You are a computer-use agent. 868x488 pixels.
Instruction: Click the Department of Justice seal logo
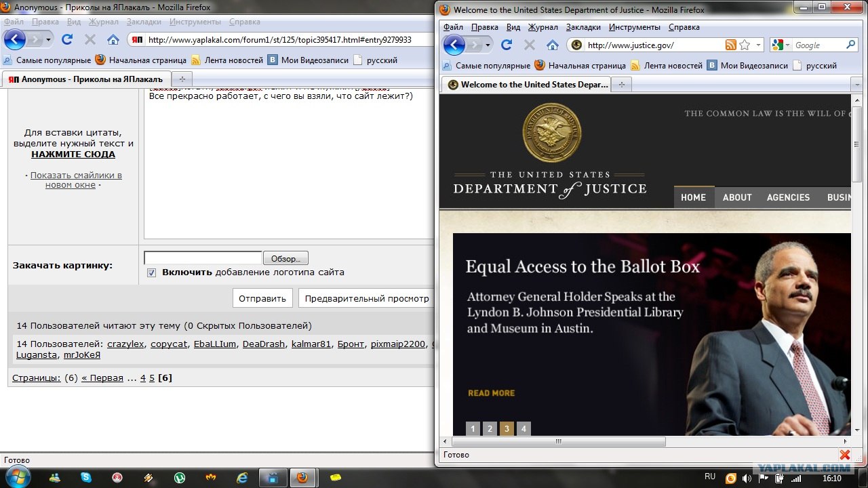point(551,133)
